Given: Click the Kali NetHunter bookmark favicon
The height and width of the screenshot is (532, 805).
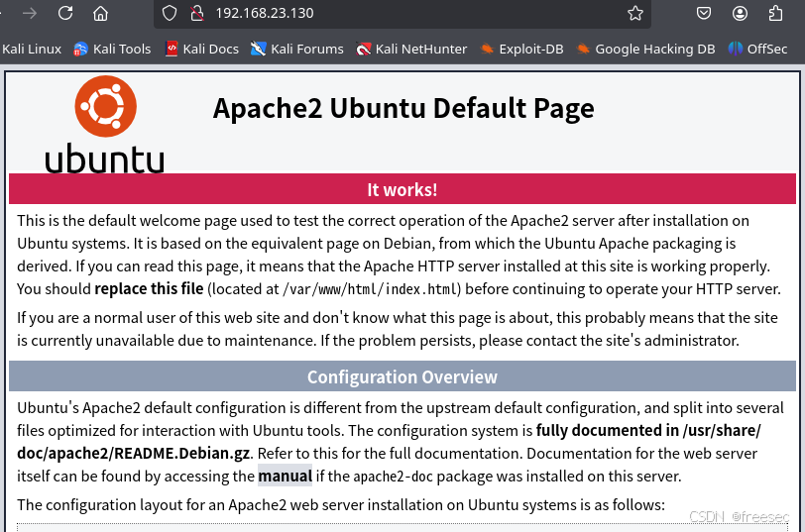Looking at the screenshot, I should coord(363,50).
